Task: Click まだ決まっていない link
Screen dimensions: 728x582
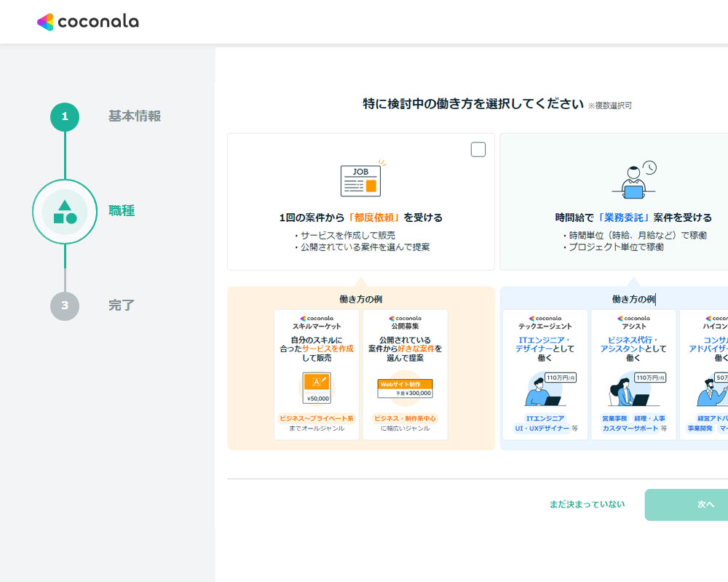Action: pyautogui.click(x=587, y=504)
